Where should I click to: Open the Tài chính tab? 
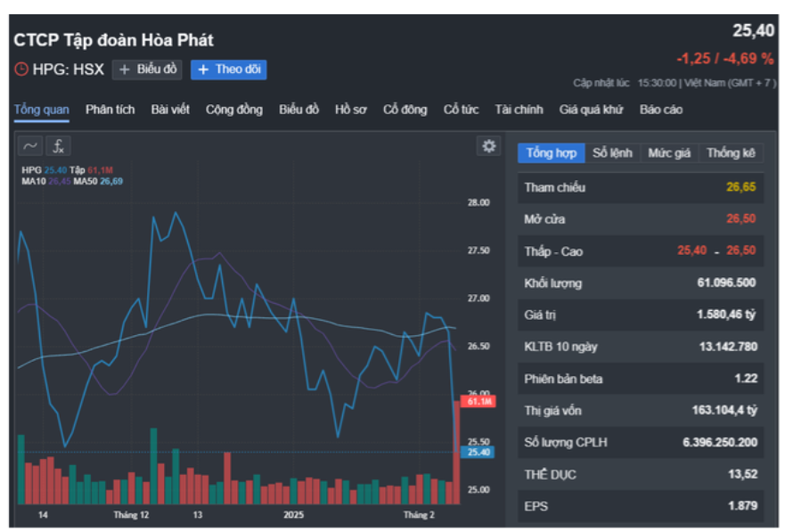coord(519,110)
